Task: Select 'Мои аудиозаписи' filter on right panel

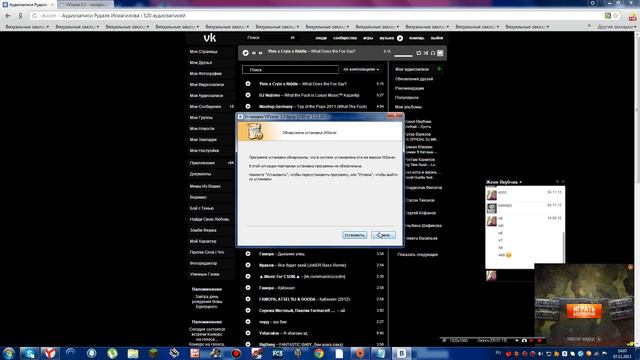Action: (x=412, y=69)
